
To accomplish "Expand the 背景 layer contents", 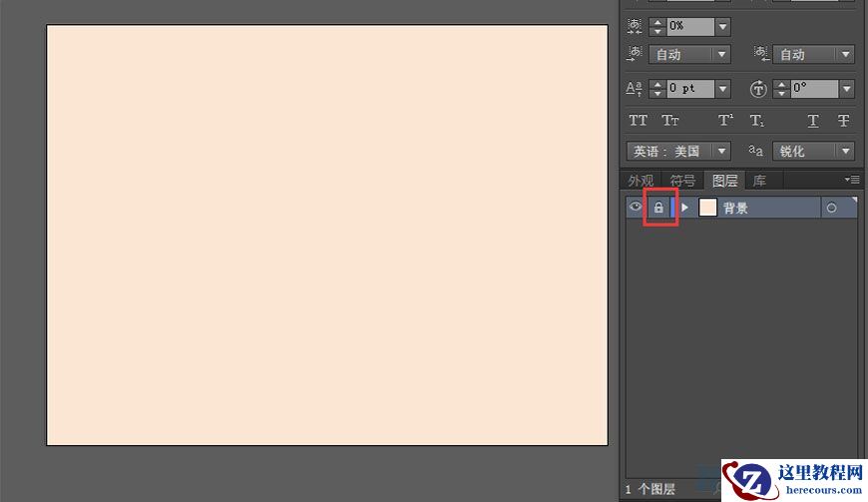I will coord(684,208).
